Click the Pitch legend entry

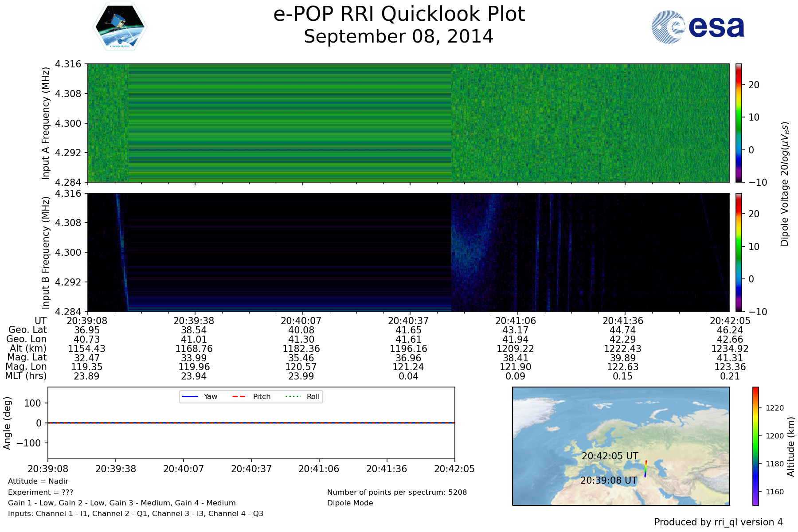[251, 396]
